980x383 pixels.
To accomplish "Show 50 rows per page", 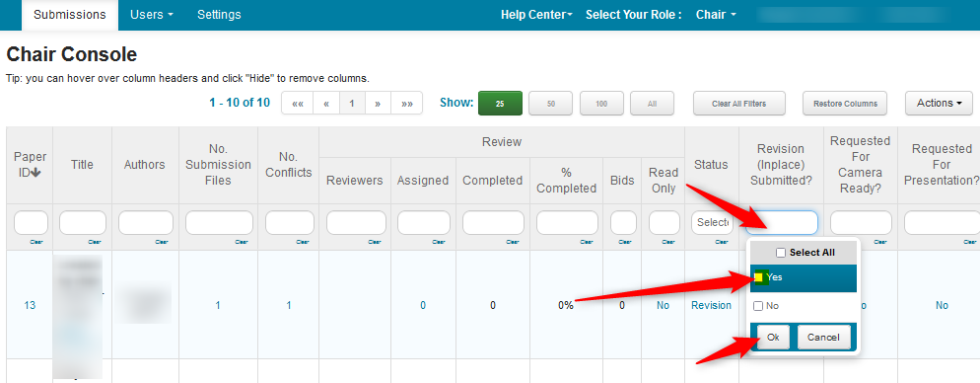I will pos(550,104).
